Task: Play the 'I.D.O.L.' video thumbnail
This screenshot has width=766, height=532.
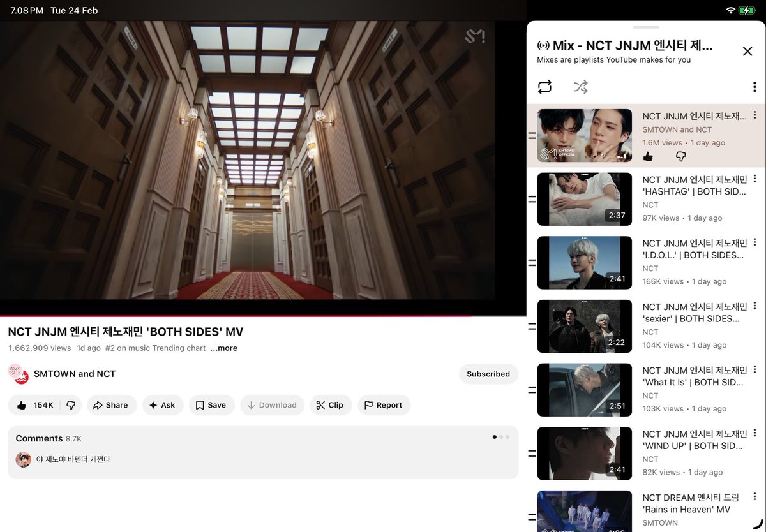Action: coord(585,263)
